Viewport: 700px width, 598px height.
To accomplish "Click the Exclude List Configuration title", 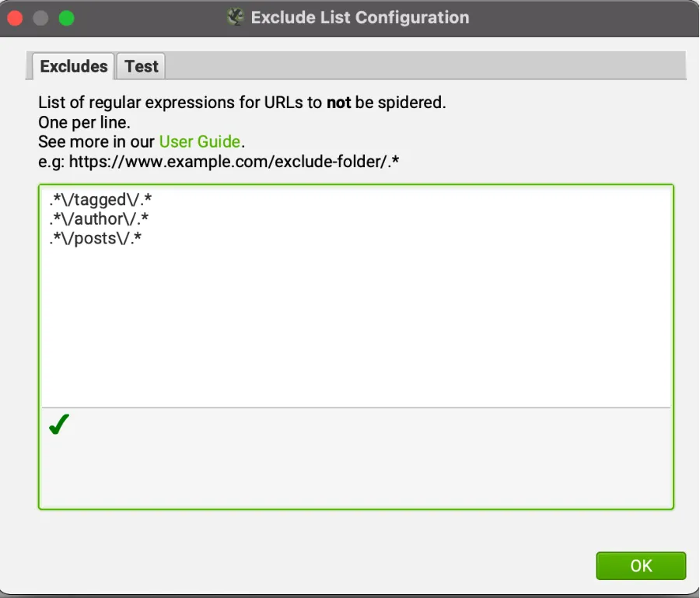I will (x=358, y=17).
